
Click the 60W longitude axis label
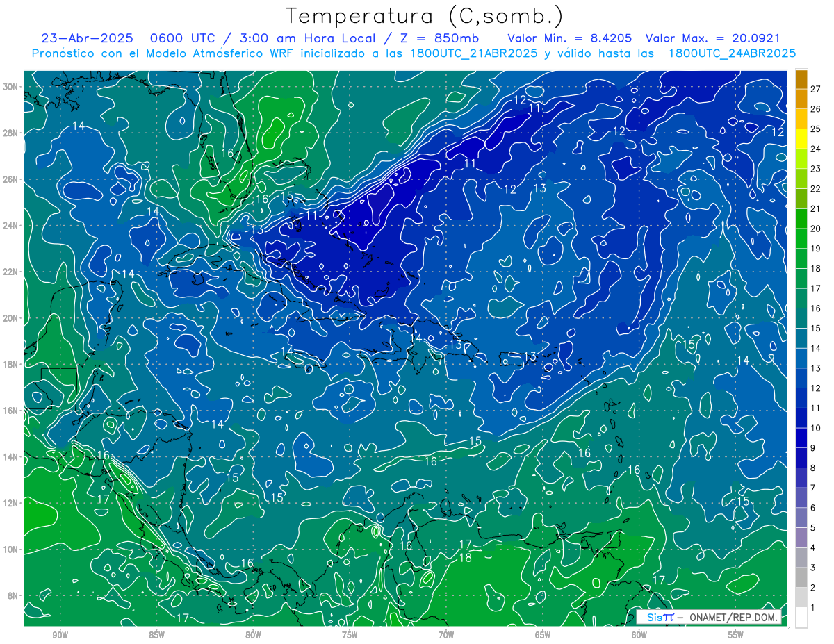[x=639, y=635]
